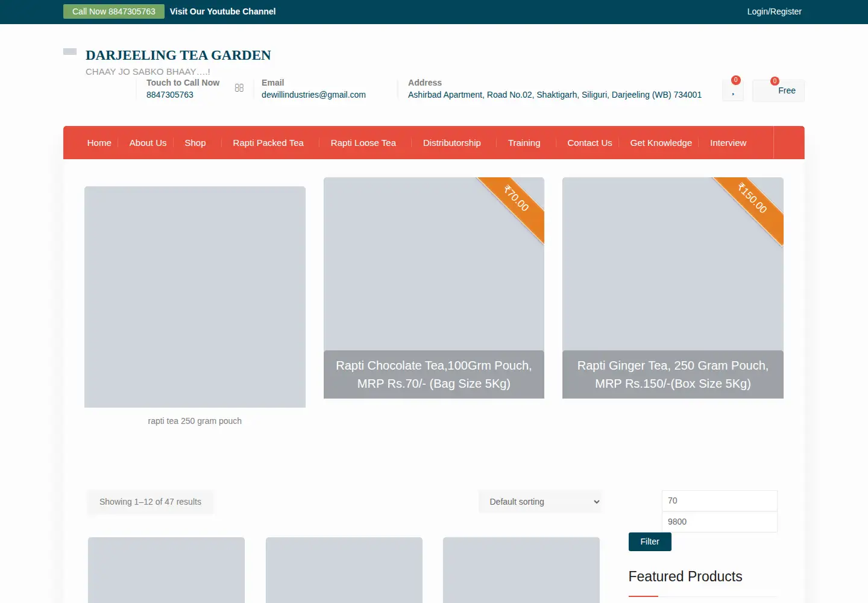Open the cart button labeled Free
The width and height of the screenshot is (868, 603).
[778, 90]
